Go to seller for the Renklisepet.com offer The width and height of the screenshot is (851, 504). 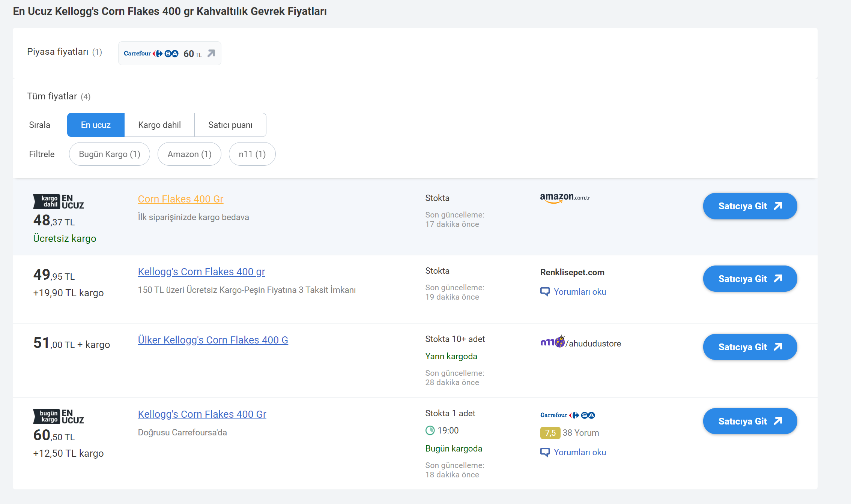750,279
